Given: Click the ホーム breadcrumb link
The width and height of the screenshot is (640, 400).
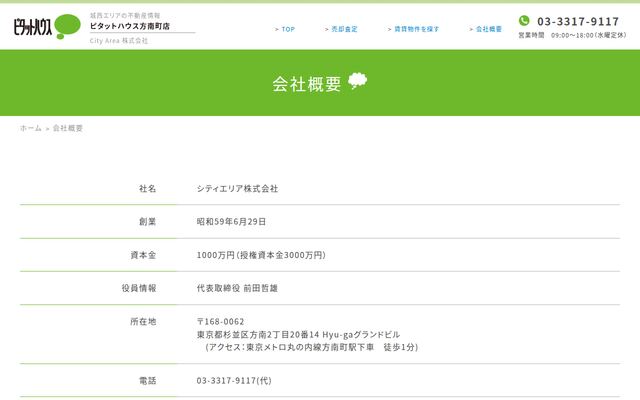Looking at the screenshot, I should pyautogui.click(x=31, y=128).
